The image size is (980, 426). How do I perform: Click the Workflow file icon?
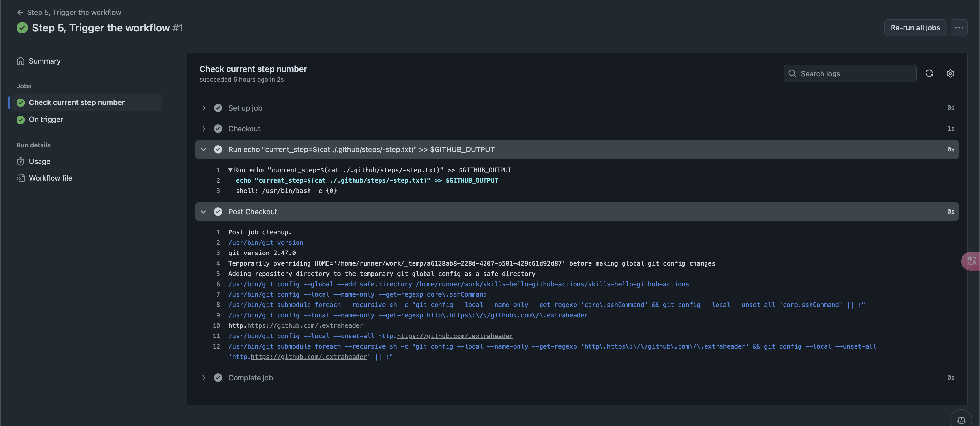(20, 178)
